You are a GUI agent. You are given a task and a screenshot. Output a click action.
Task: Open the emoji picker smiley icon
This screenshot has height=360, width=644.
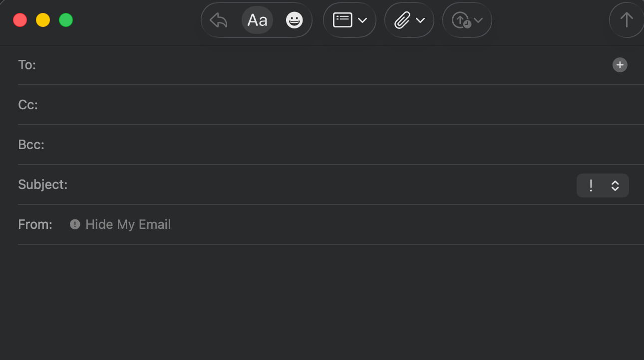point(295,20)
